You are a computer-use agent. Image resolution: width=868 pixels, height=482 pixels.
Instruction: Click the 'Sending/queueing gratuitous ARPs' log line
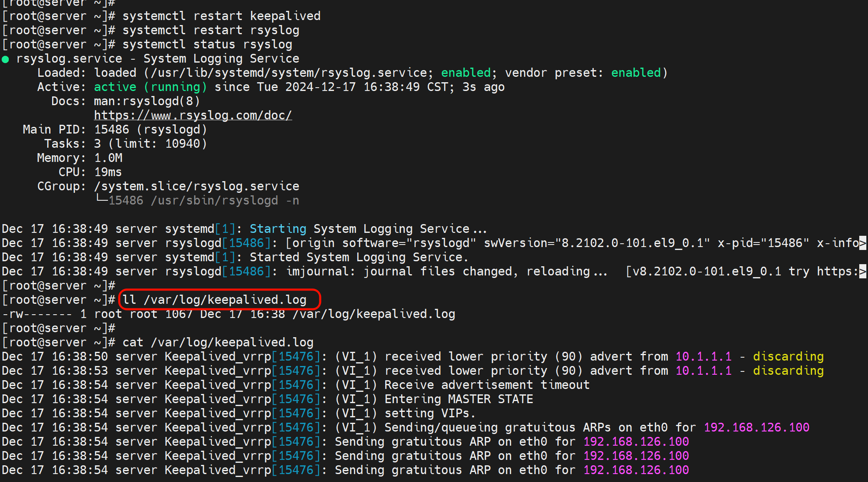click(406, 427)
